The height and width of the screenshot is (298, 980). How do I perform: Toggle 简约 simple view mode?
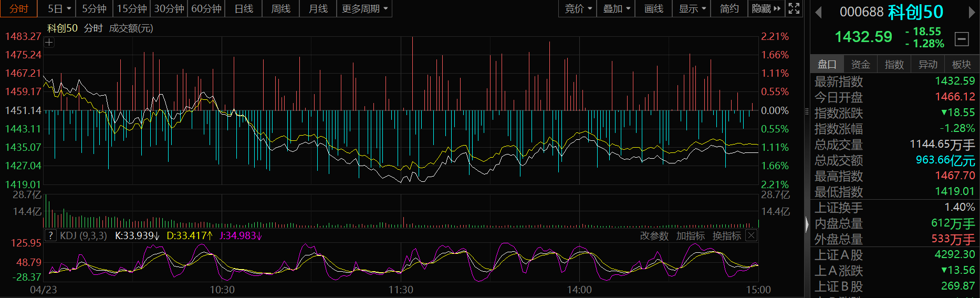click(x=729, y=8)
